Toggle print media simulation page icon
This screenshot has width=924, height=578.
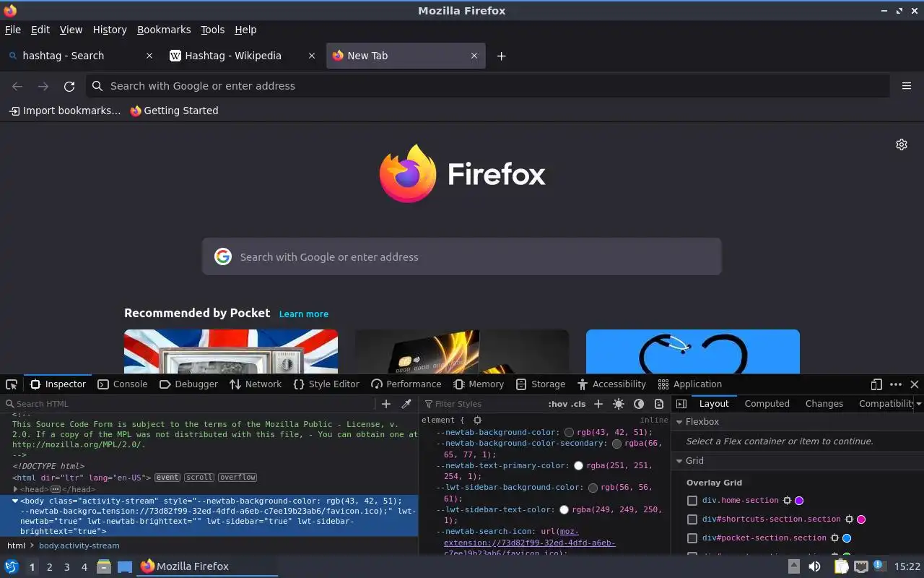click(x=659, y=404)
